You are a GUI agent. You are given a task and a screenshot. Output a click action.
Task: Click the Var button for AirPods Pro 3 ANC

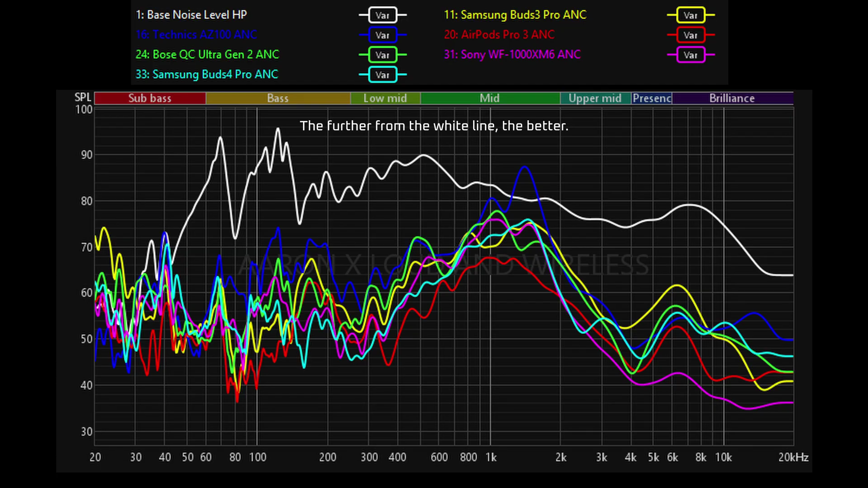point(691,35)
